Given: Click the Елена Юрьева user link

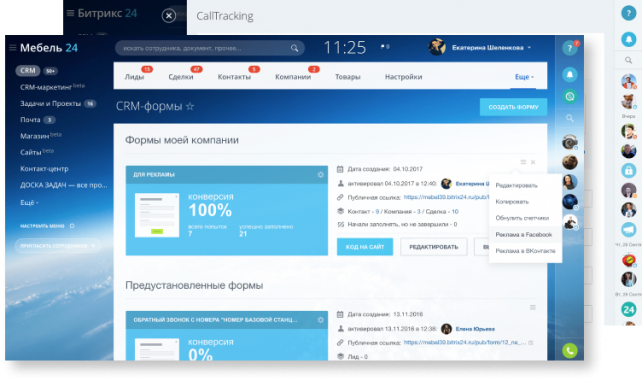Looking at the screenshot, I should (475, 329).
